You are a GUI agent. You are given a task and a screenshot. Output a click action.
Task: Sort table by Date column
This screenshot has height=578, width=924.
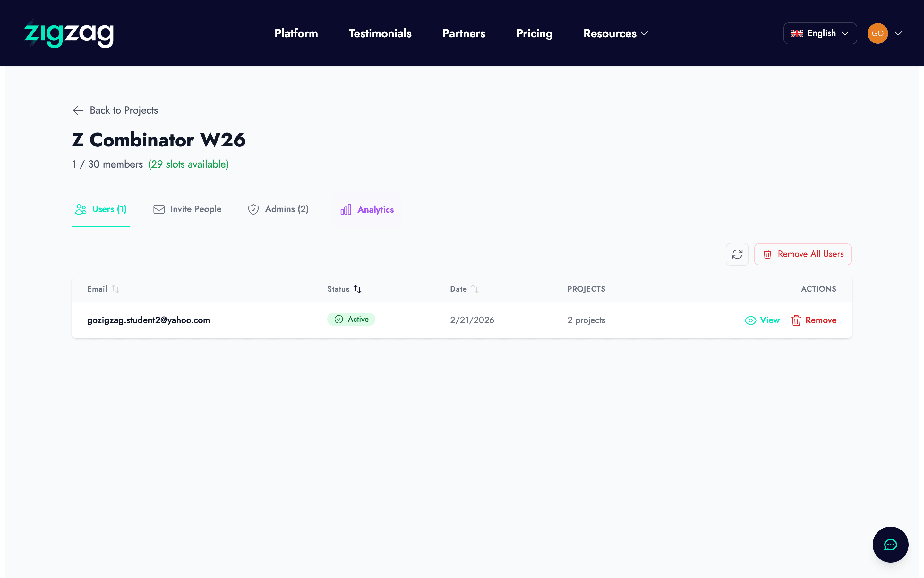[464, 289]
